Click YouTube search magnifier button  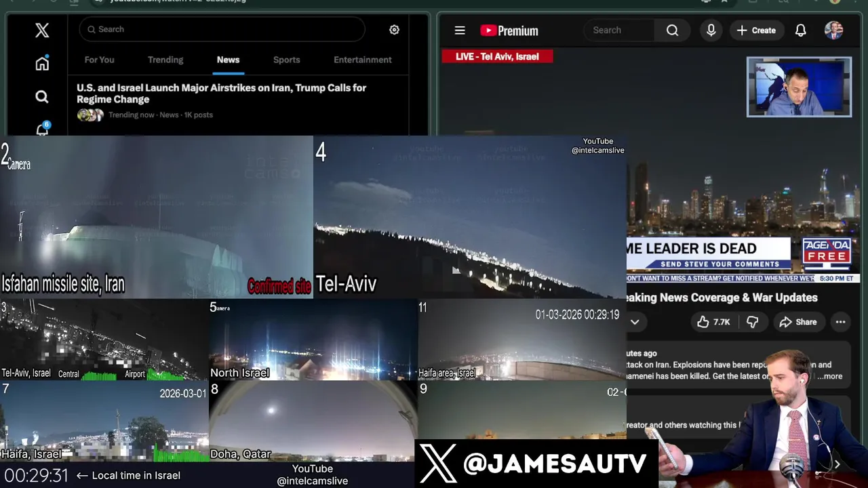coord(672,30)
